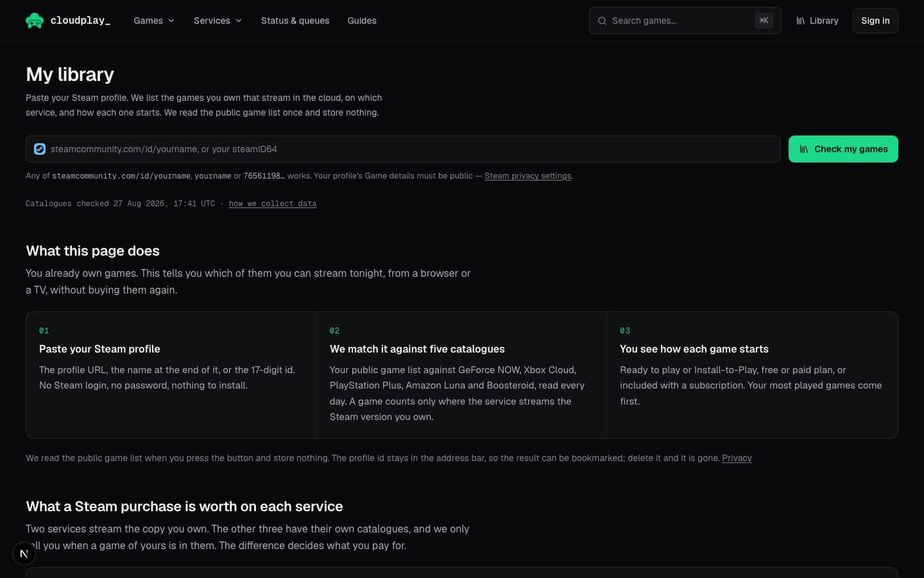Open the how we collect data link
Viewport: 924px width, 578px height.
point(273,204)
